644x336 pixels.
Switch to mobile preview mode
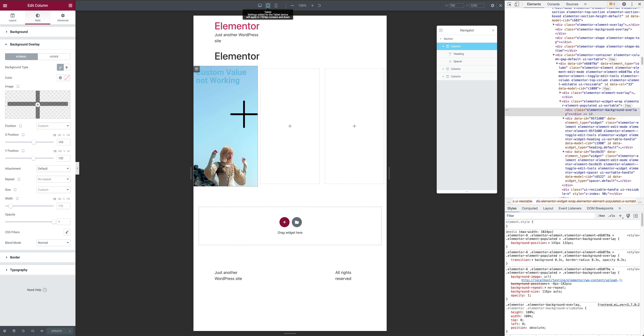coord(276,6)
